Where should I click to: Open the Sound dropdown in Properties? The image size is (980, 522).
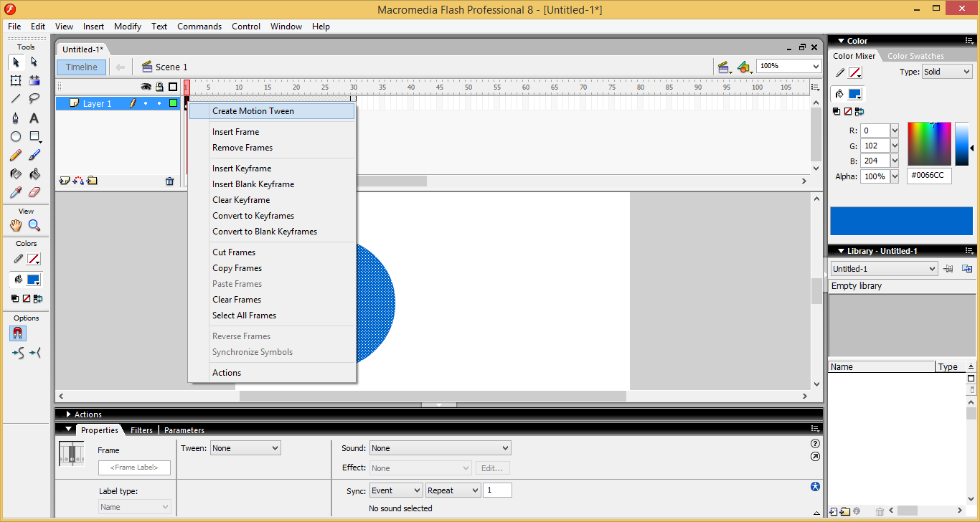pos(440,448)
